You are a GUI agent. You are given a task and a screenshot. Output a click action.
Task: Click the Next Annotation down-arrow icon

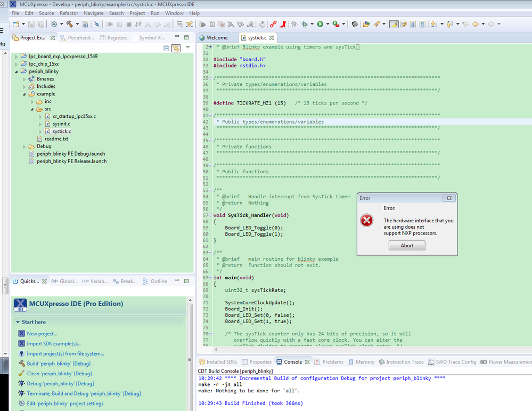[x=433, y=24]
